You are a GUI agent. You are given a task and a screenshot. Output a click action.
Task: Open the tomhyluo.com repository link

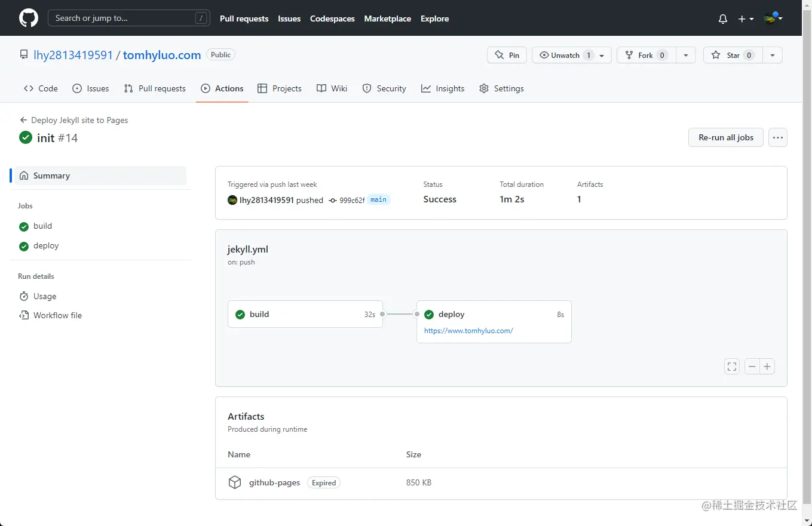click(x=162, y=55)
